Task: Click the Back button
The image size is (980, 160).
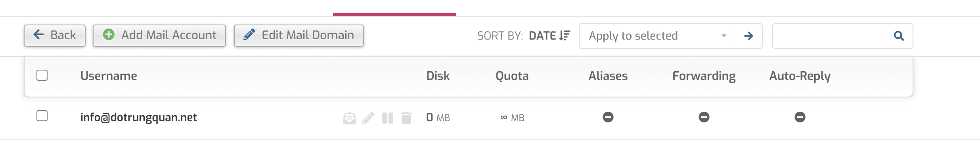Action: (55, 36)
